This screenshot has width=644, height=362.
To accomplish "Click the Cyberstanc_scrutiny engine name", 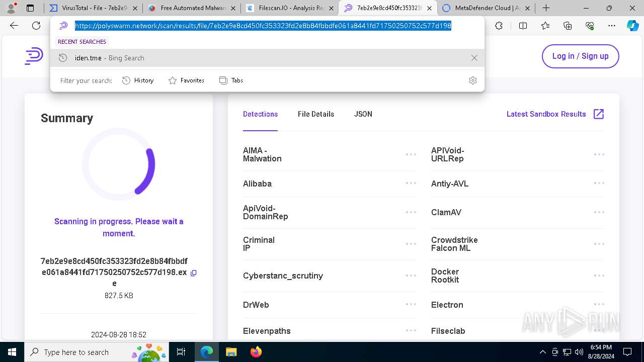I will pyautogui.click(x=283, y=276).
